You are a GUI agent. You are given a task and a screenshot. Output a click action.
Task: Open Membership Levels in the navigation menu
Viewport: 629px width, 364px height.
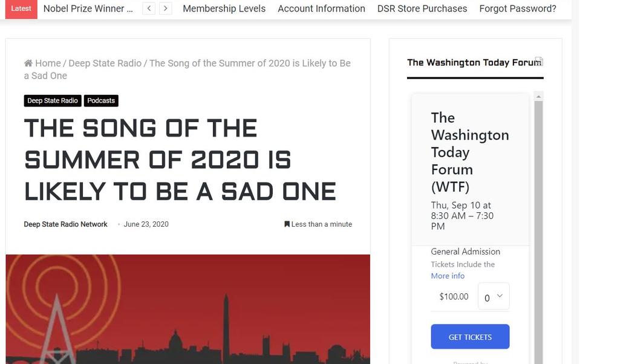[x=224, y=8]
